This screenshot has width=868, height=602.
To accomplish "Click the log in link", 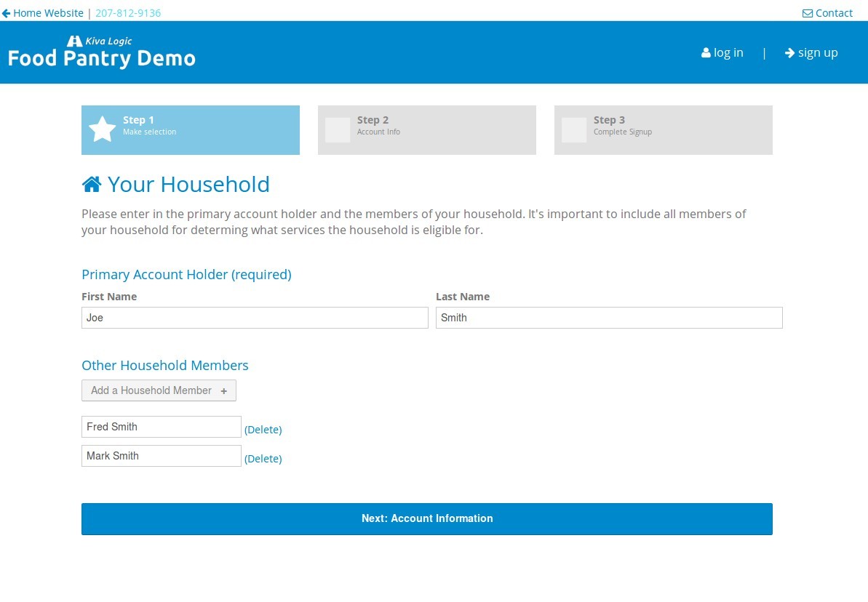I will (728, 52).
